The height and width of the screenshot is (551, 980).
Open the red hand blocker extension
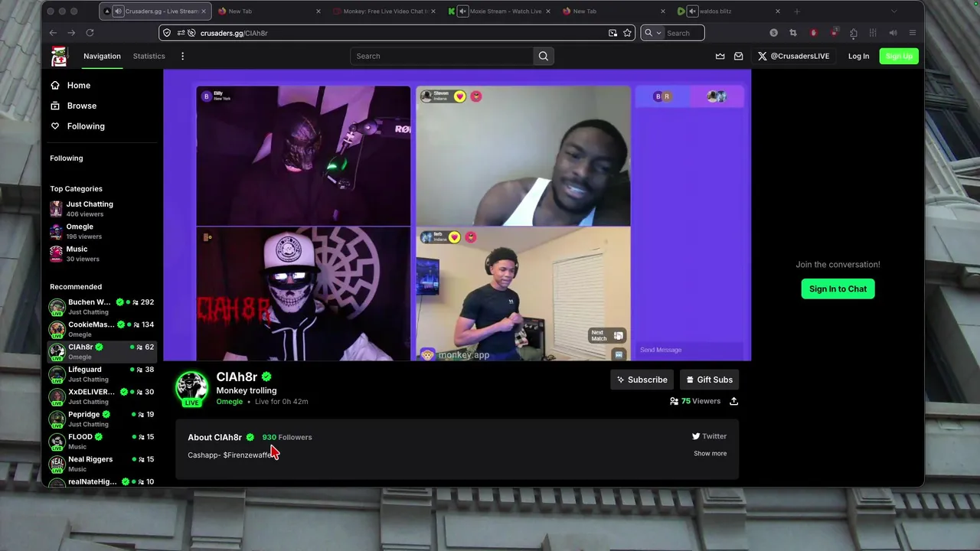(x=813, y=33)
